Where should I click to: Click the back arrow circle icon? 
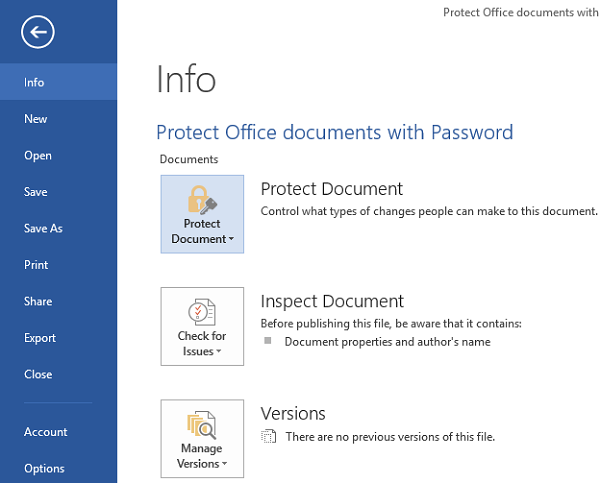coord(38,32)
